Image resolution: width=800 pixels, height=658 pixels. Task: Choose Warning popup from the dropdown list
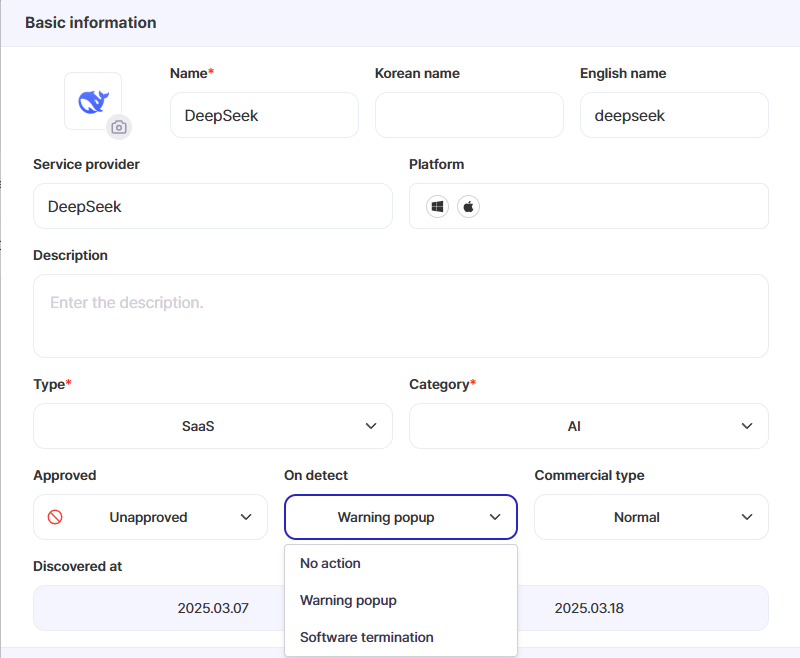(401, 600)
